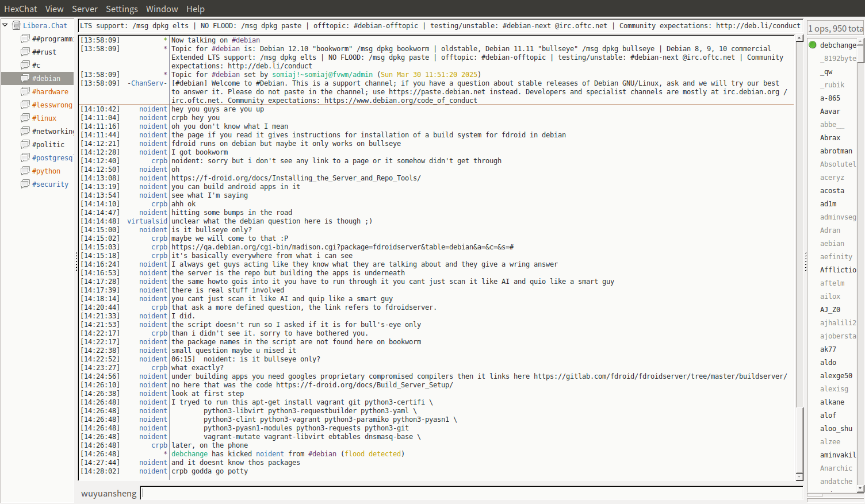The image size is (865, 504).
Task: Select user aminvakil in the user list
Action: [838, 455]
